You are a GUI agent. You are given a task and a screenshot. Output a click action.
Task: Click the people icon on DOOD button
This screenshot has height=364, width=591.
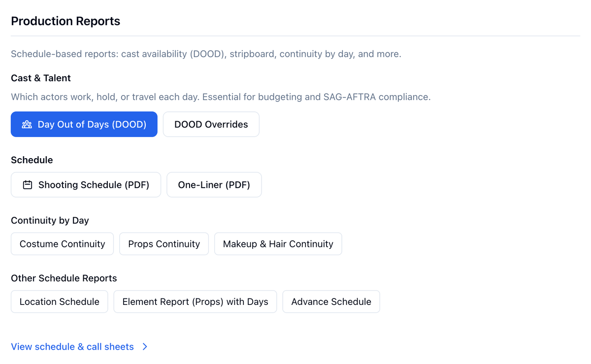click(27, 125)
